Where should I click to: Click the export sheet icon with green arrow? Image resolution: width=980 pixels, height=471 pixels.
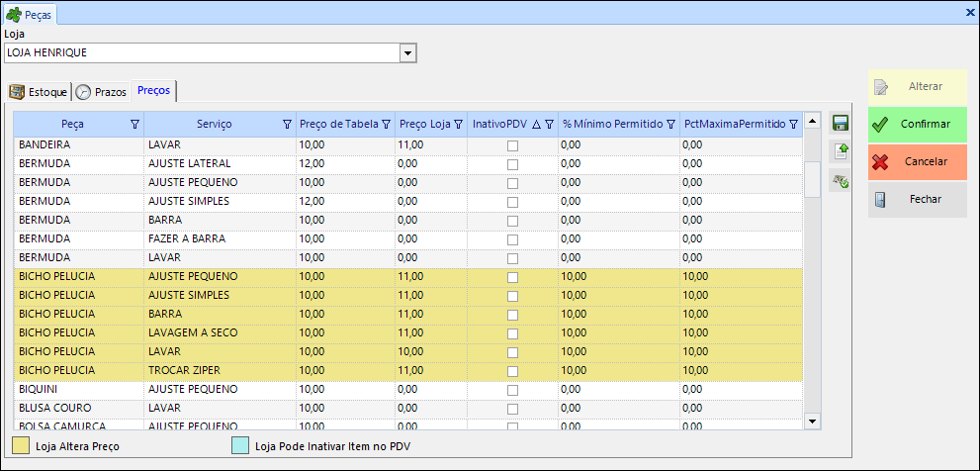(x=840, y=152)
